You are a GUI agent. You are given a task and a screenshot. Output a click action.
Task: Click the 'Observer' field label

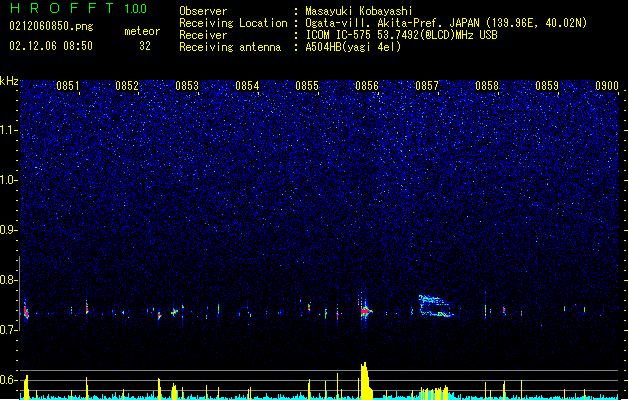(x=203, y=11)
